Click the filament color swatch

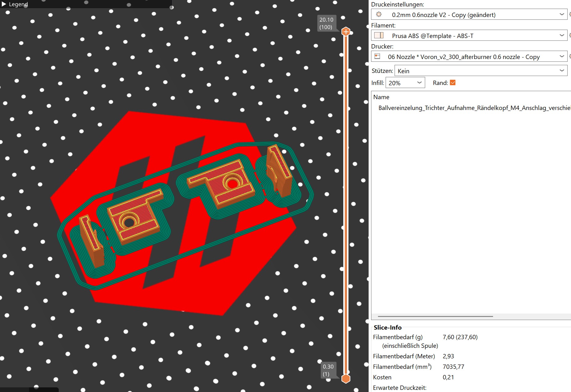379,35
